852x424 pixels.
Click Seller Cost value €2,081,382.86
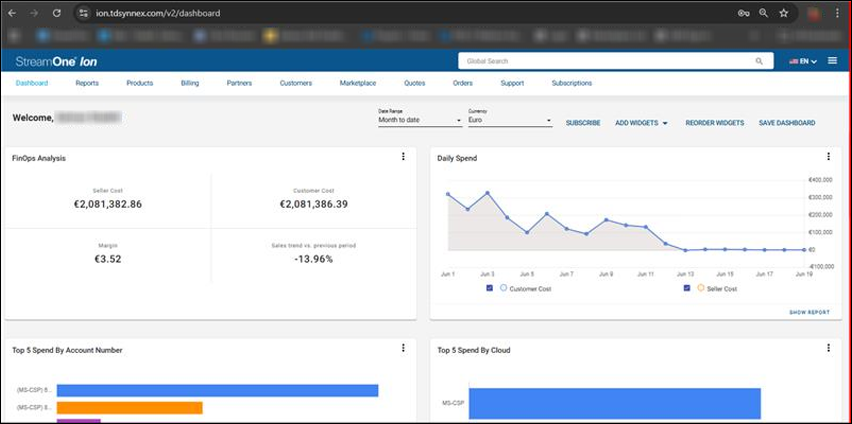click(108, 205)
